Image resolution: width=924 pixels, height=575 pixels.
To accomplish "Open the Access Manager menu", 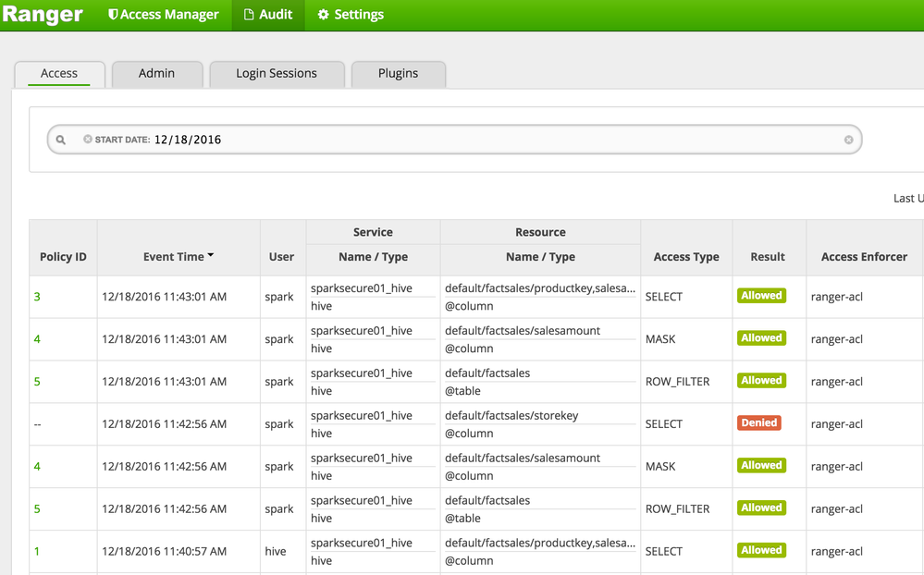I will coord(164,15).
